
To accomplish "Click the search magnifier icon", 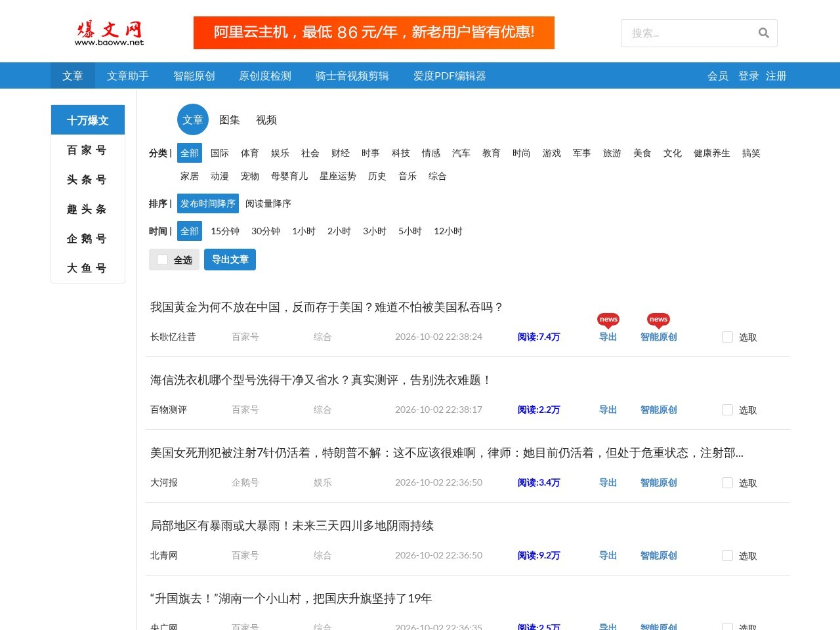I will (763, 33).
